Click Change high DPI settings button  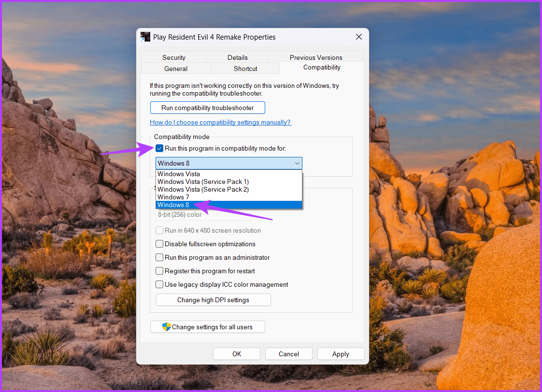[x=214, y=300]
